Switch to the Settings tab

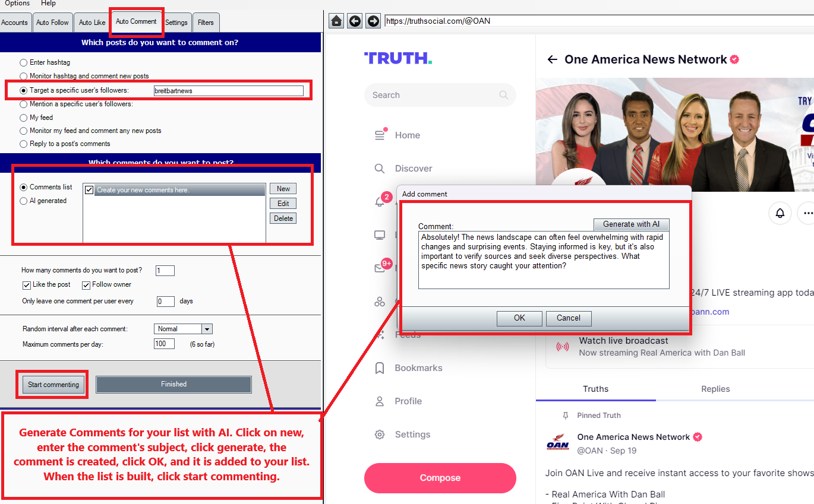(x=176, y=23)
